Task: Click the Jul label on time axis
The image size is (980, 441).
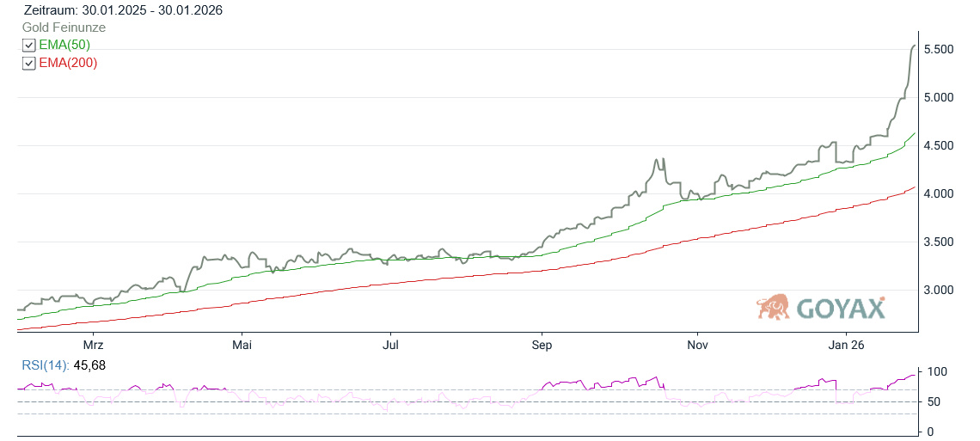Action: [391, 346]
